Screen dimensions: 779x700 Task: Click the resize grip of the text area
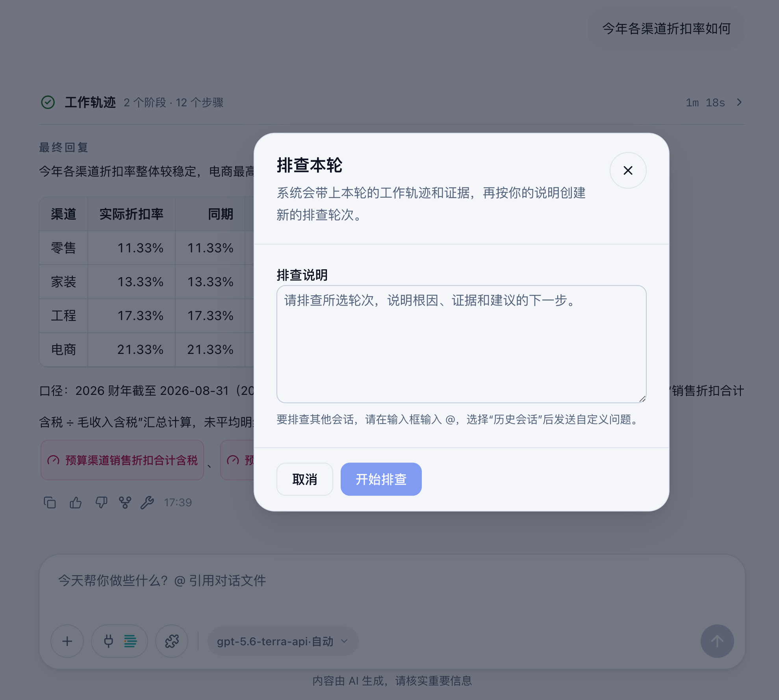pyautogui.click(x=642, y=399)
